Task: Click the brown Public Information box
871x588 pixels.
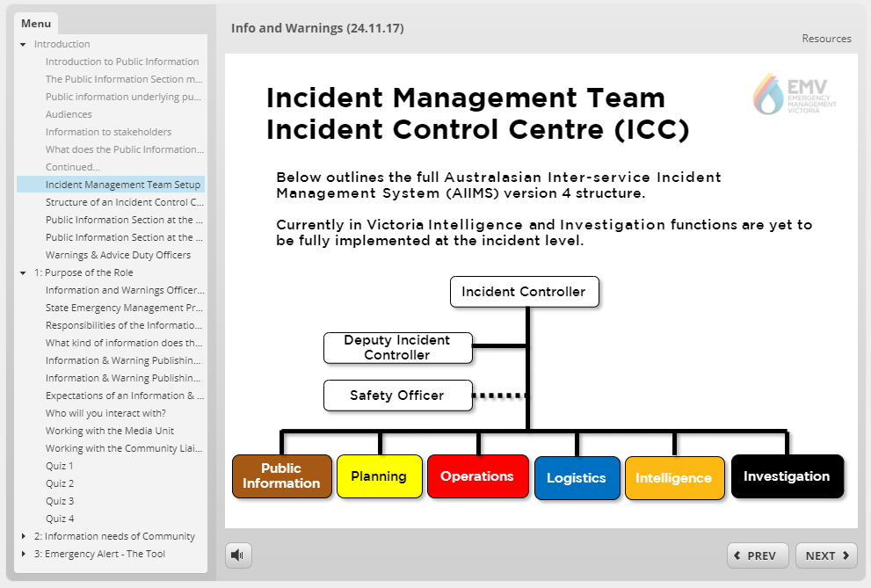Action: point(281,476)
